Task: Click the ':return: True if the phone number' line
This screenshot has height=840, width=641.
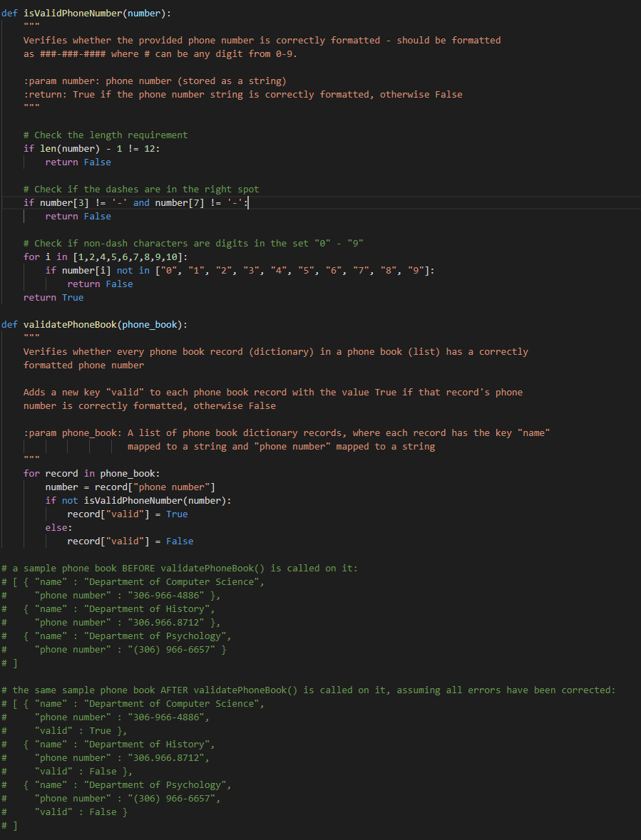Action: tap(243, 94)
